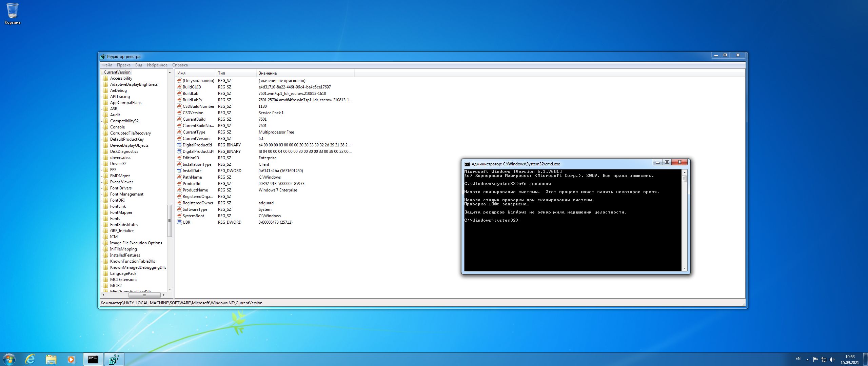868x366 pixels.
Task: Switch to the cmd taskbar button
Action: (x=93, y=359)
